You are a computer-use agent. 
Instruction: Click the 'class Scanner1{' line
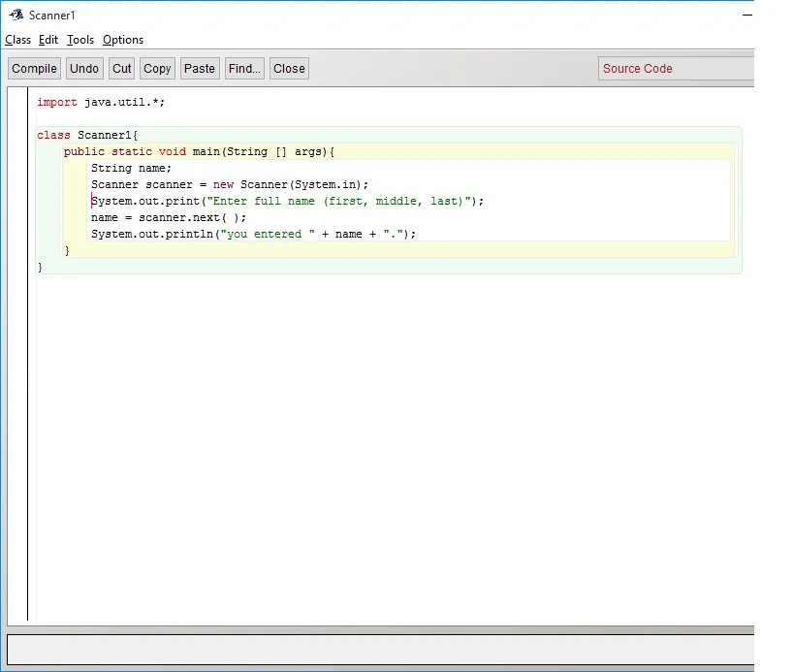pos(87,135)
